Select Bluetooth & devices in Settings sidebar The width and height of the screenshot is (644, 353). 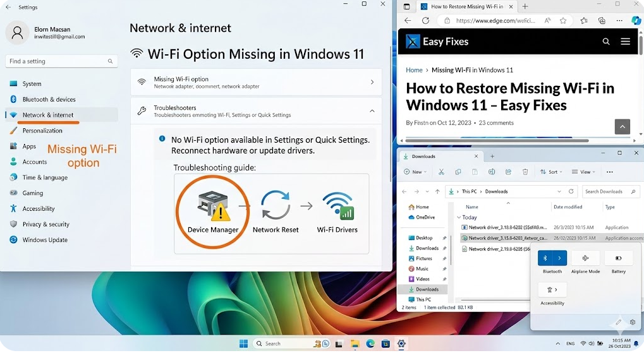[x=49, y=99]
